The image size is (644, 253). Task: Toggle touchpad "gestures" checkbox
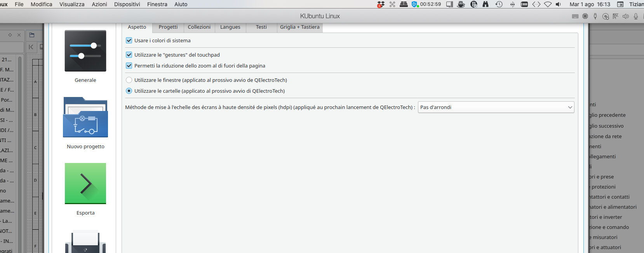point(129,55)
